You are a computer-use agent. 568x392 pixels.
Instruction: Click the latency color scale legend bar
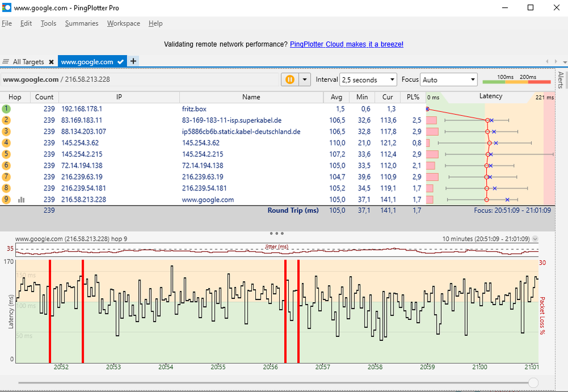coord(516,82)
